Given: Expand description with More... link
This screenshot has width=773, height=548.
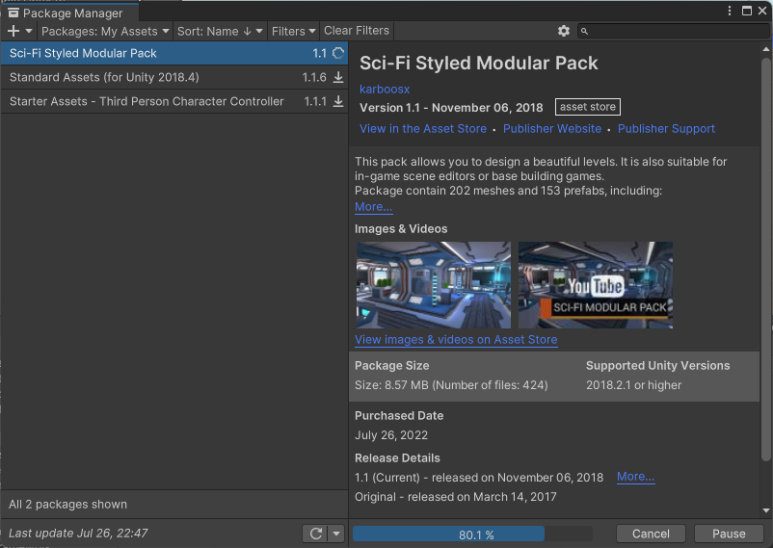Looking at the screenshot, I should pyautogui.click(x=374, y=207).
